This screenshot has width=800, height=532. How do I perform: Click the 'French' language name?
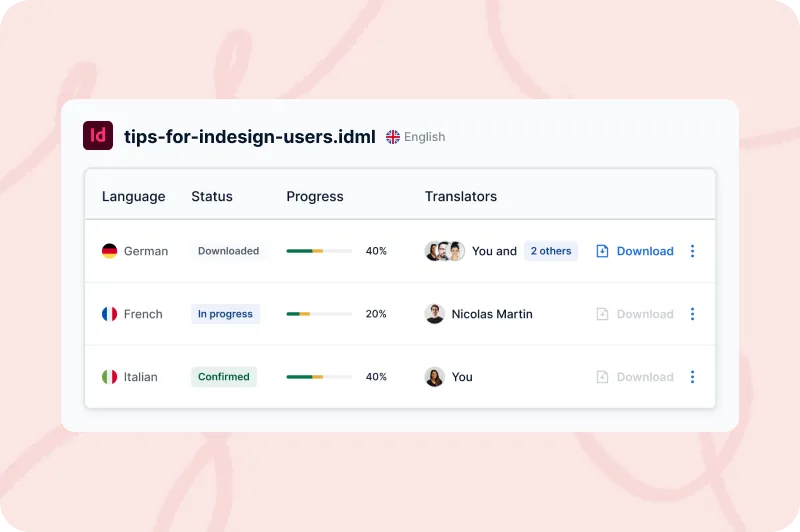tap(143, 314)
